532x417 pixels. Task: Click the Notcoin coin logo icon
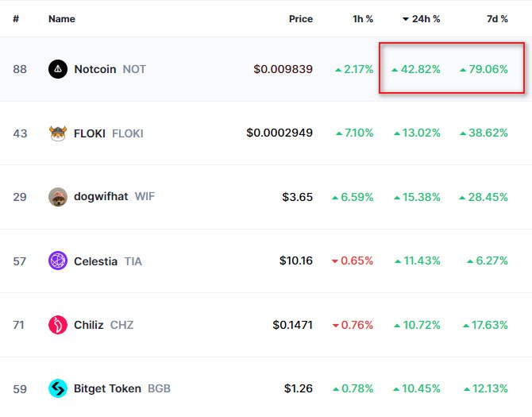tap(58, 69)
